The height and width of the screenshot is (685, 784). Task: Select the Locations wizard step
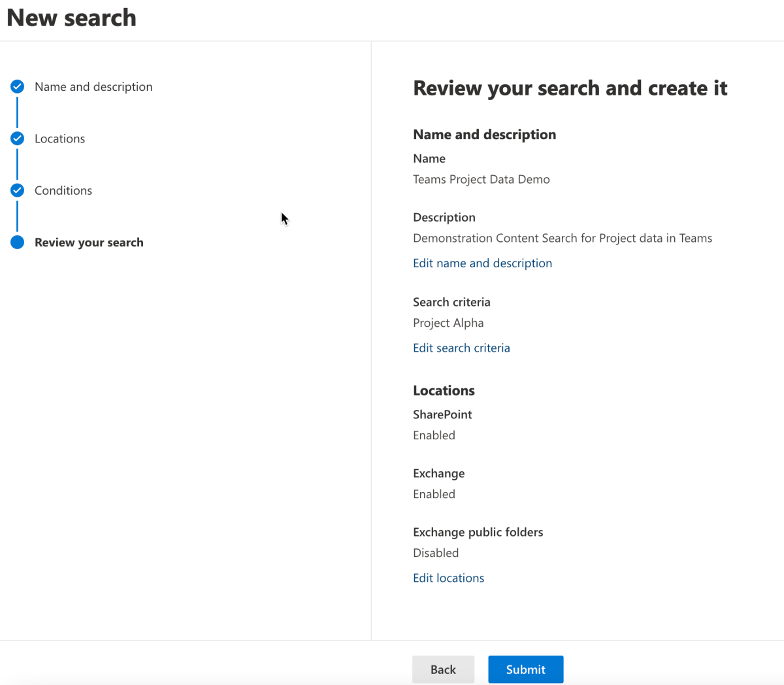tap(59, 139)
